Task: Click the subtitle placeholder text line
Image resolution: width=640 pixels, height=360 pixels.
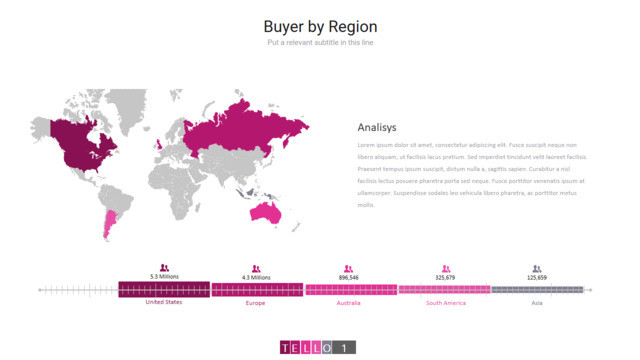Action: (320, 42)
